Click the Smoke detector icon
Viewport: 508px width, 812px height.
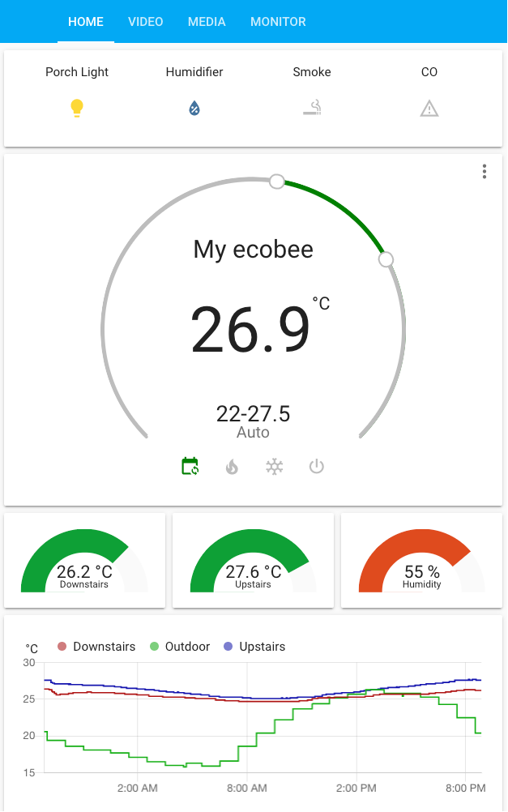[x=312, y=108]
